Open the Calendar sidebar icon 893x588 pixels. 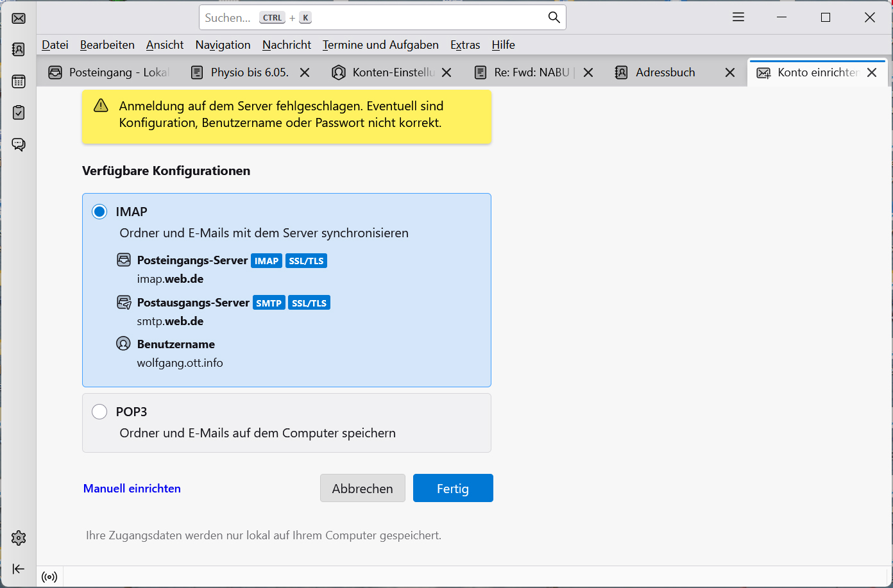tap(19, 81)
